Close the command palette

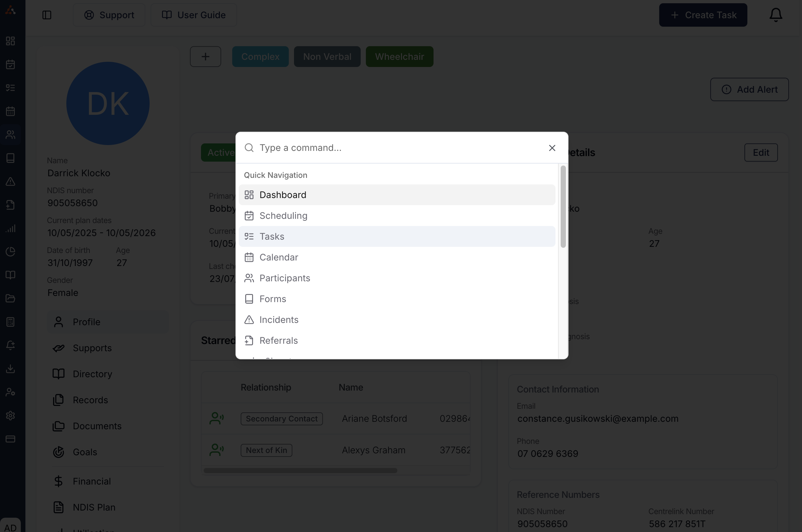pos(552,148)
